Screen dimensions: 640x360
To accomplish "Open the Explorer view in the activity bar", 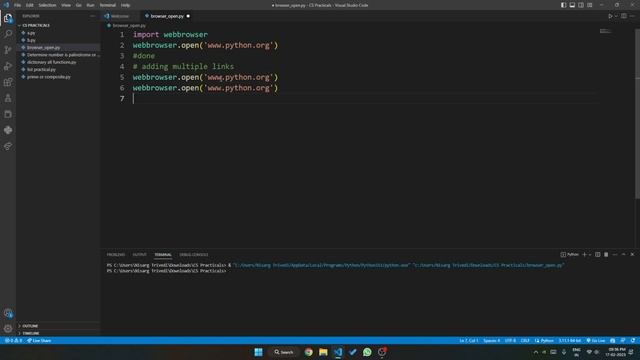I will [8, 18].
